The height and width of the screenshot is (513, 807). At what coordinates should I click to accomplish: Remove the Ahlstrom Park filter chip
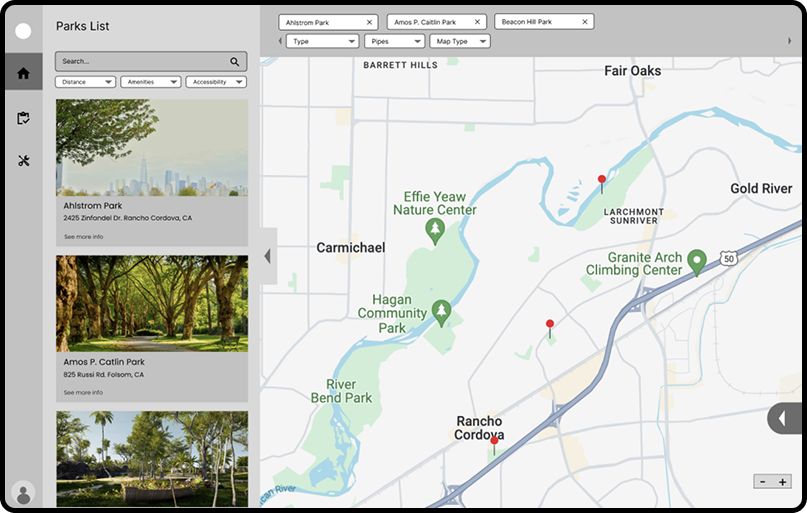click(x=369, y=22)
